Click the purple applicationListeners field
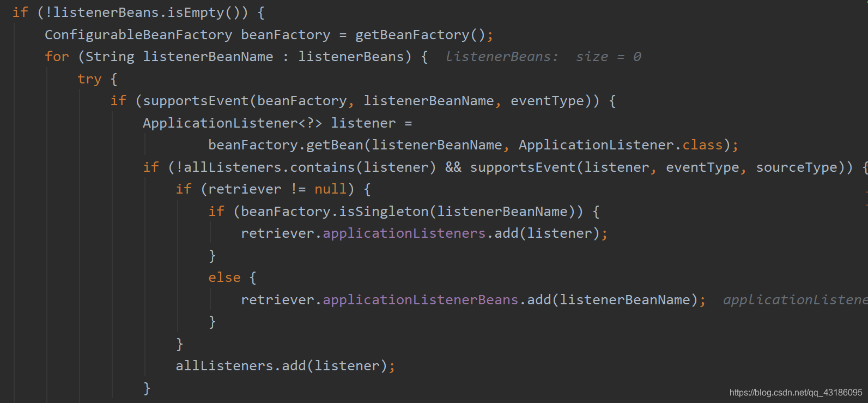Screen dimensions: 868x403 [x=404, y=233]
